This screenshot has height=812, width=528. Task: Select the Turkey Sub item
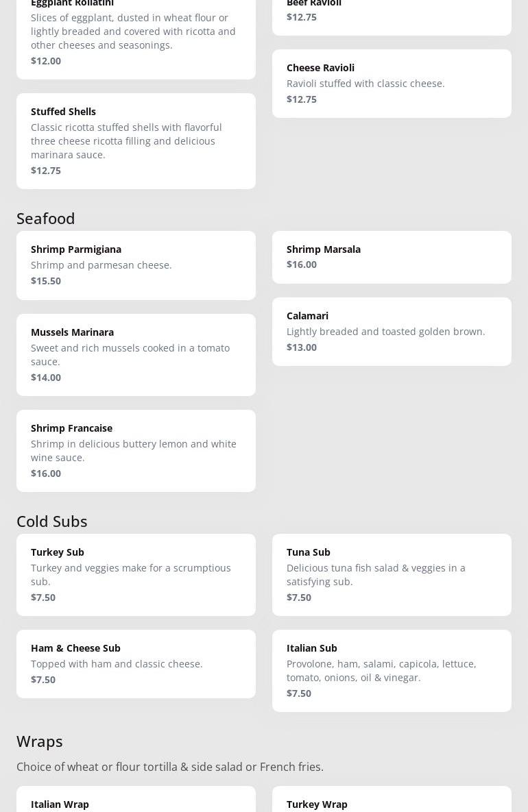pos(136,574)
